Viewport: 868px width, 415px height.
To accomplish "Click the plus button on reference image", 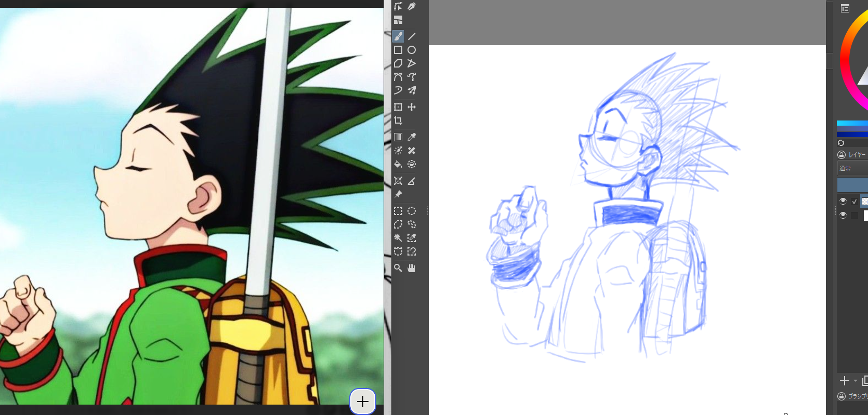I will pos(363,401).
